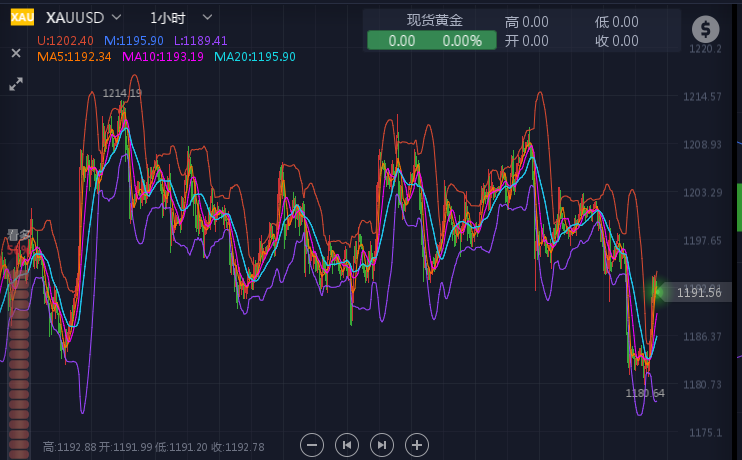This screenshot has height=460, width=742.
Task: Toggle fullscreen with the expand arrows icon
Action: coord(16,84)
